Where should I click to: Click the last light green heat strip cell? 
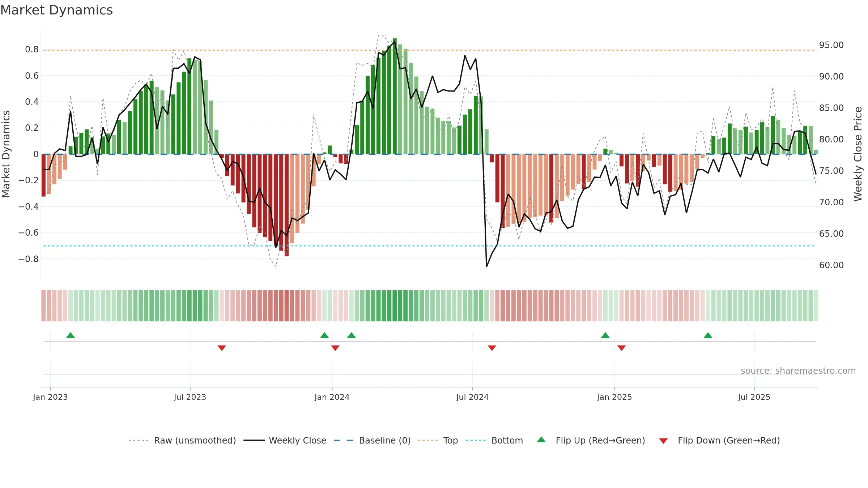[816, 306]
